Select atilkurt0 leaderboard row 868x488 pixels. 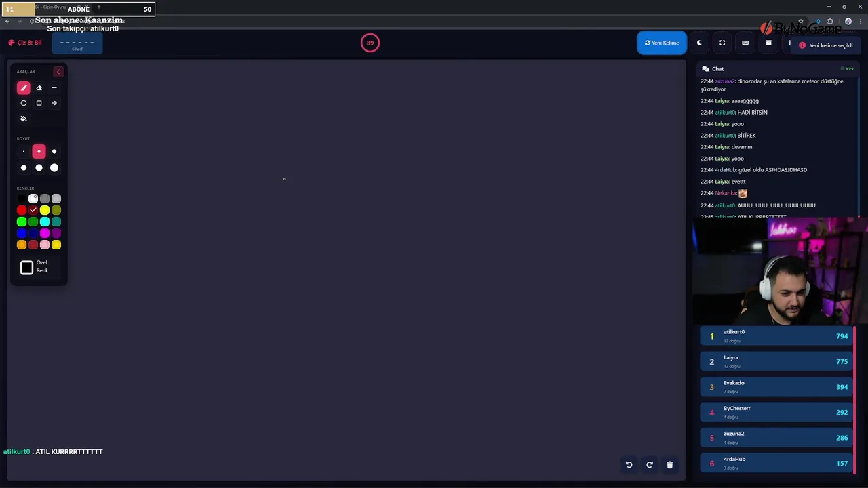tap(777, 336)
